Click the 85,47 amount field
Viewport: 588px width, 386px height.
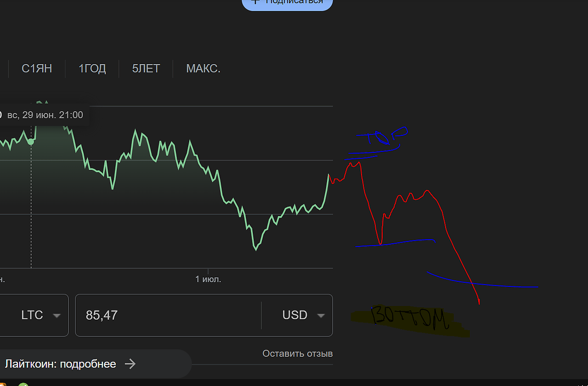click(x=168, y=315)
